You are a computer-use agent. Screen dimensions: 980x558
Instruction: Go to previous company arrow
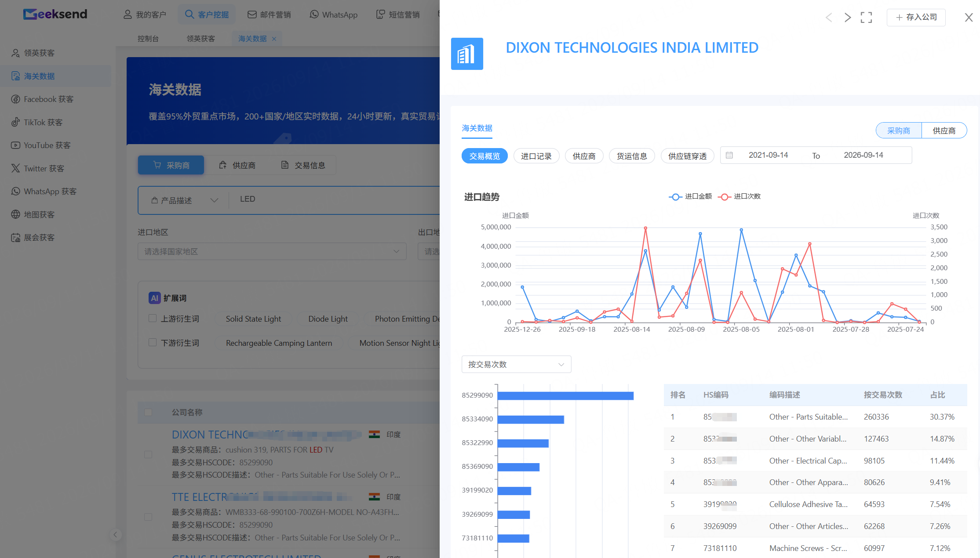(829, 18)
